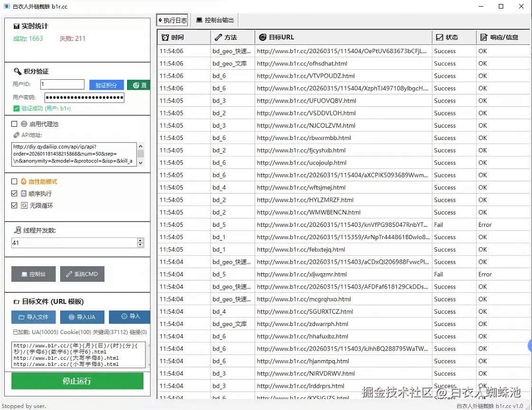Viewport: 532px width, 410px height.
Task: Click the clock icon in 时间 header
Action: pyautogui.click(x=165, y=37)
